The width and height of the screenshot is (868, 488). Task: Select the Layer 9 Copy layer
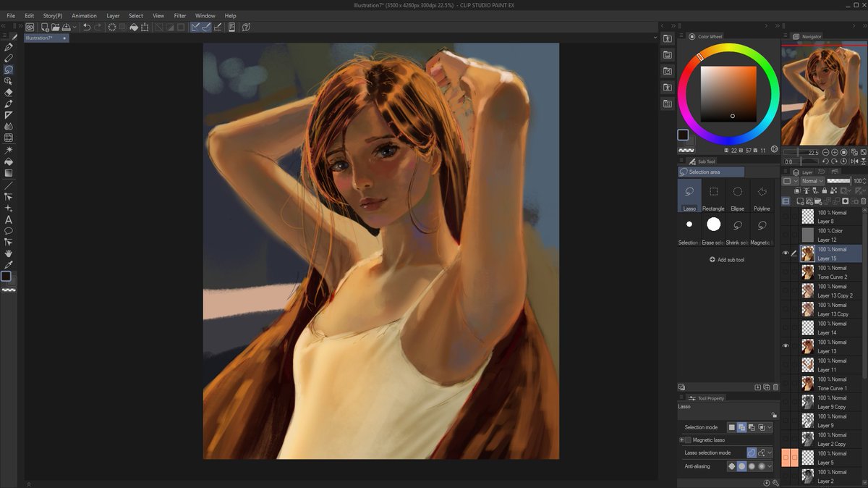point(832,402)
